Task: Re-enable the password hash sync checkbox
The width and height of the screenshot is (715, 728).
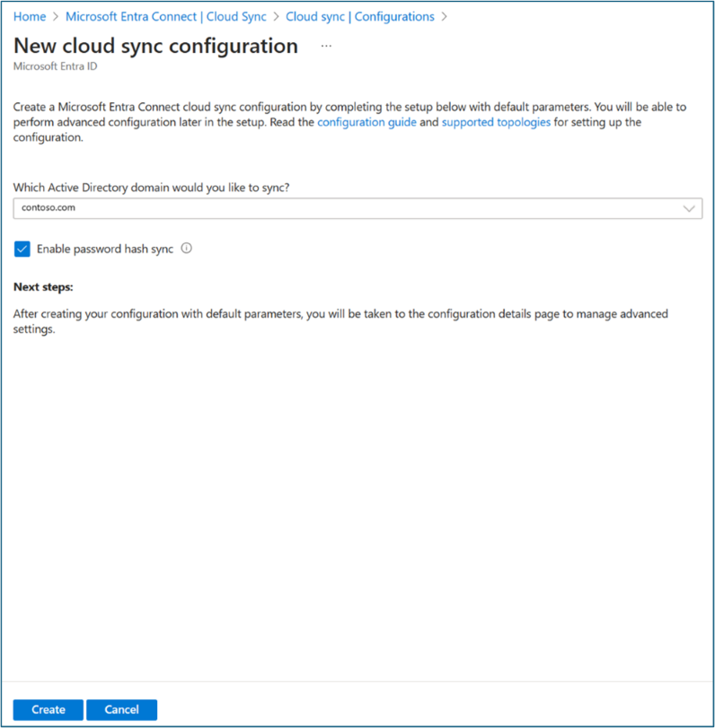Action: pyautogui.click(x=22, y=249)
